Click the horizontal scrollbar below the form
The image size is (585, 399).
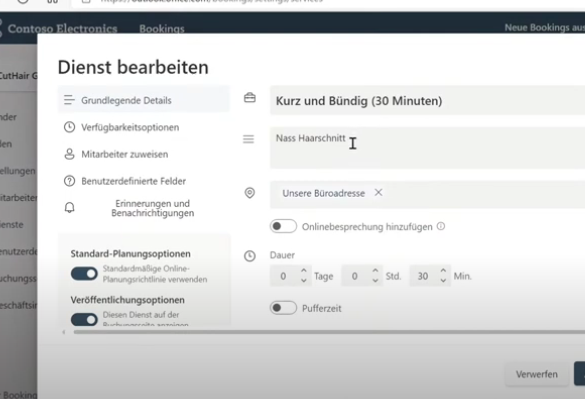point(328,332)
